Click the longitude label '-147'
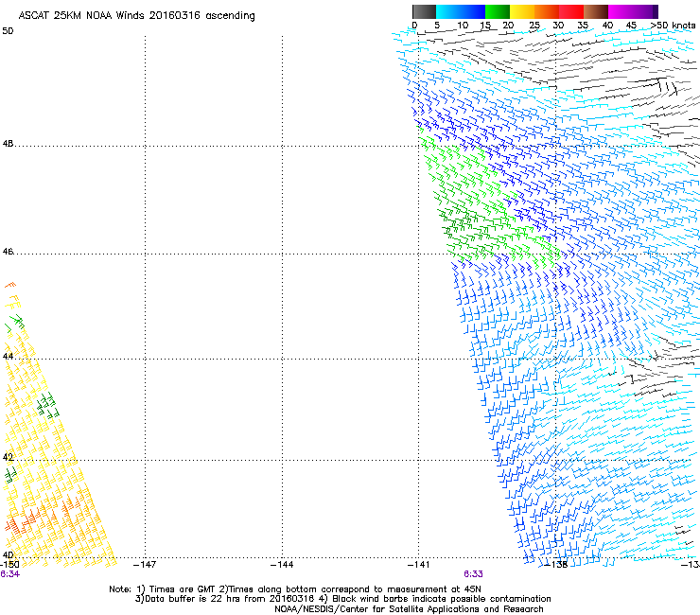Viewport: 700px width, 615px height. pos(145,565)
